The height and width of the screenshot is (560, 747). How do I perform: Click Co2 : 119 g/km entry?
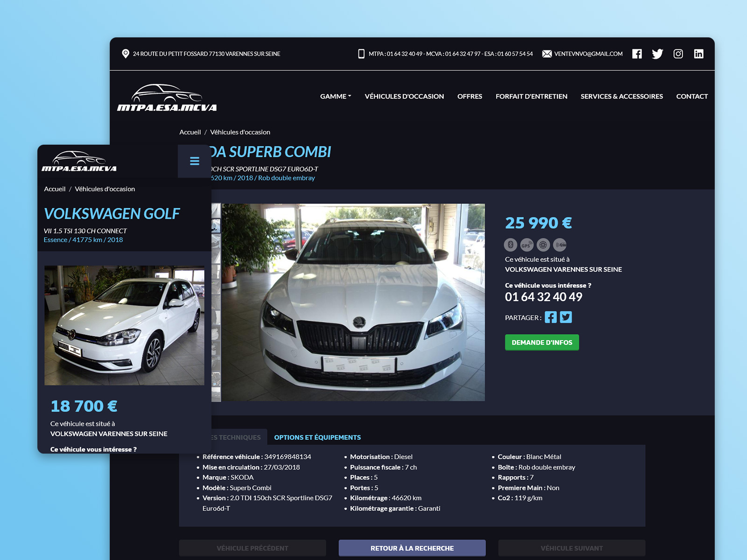520,498
